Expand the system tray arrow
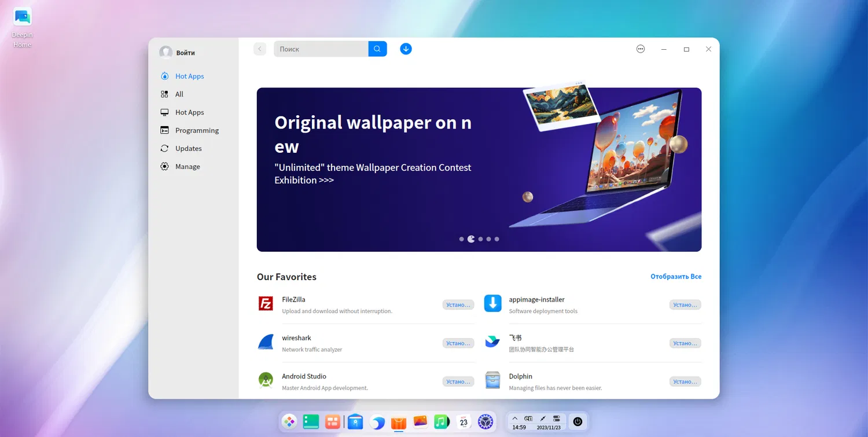This screenshot has height=437, width=868. 515,418
